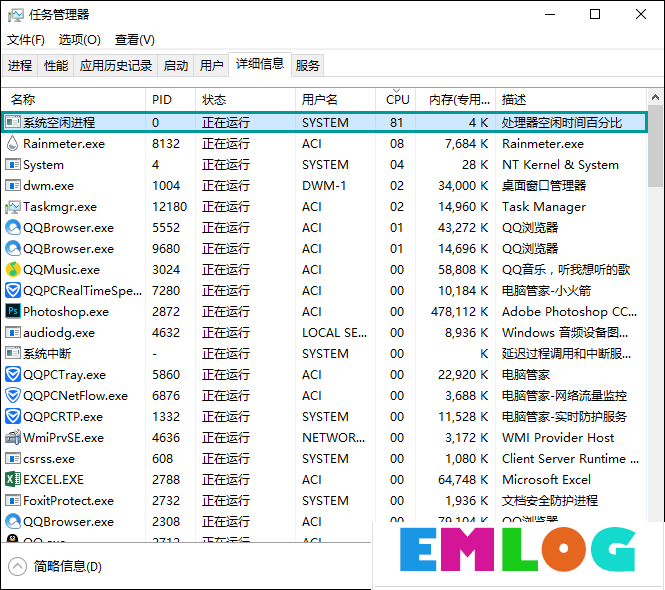Switch to the 性能 tab
665x590 pixels.
click(x=56, y=66)
